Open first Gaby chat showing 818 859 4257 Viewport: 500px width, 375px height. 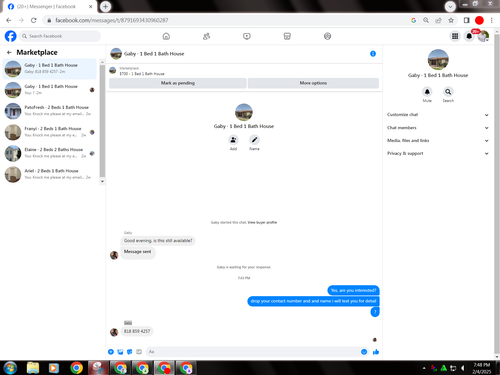(50, 69)
